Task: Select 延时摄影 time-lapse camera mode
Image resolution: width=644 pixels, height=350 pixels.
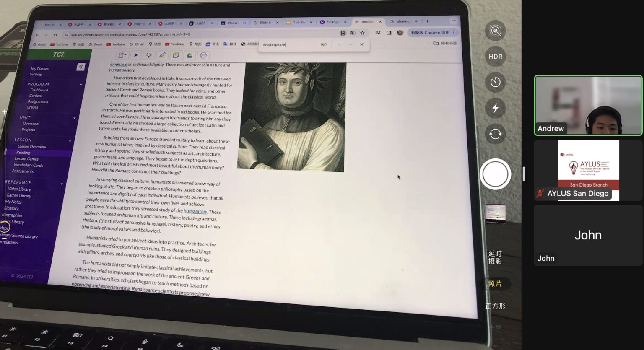Action: click(x=495, y=257)
